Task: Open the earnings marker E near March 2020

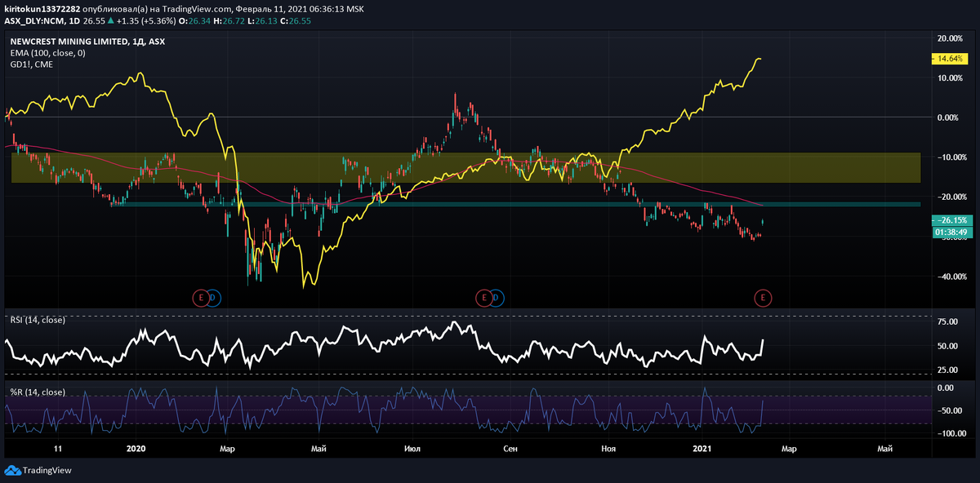Action: point(201,297)
